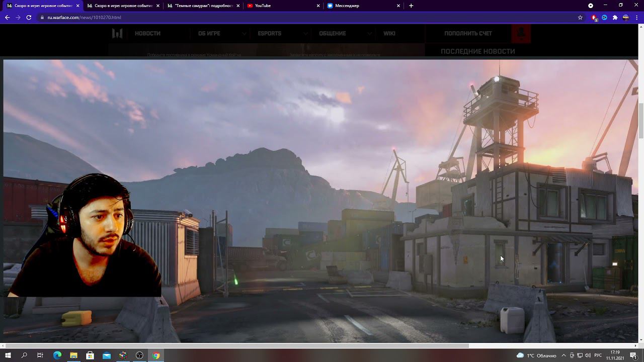Open the tab search dropdown arrow
The height and width of the screenshot is (362, 644).
pyautogui.click(x=591, y=6)
